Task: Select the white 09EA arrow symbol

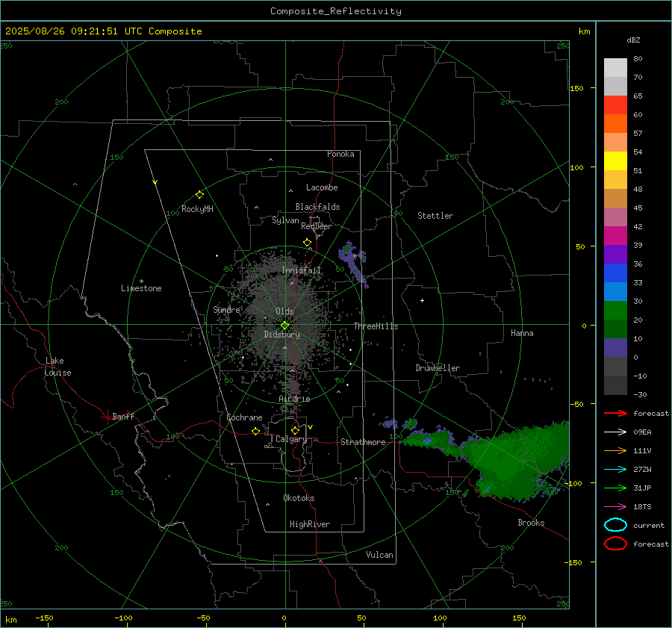Action: point(615,432)
